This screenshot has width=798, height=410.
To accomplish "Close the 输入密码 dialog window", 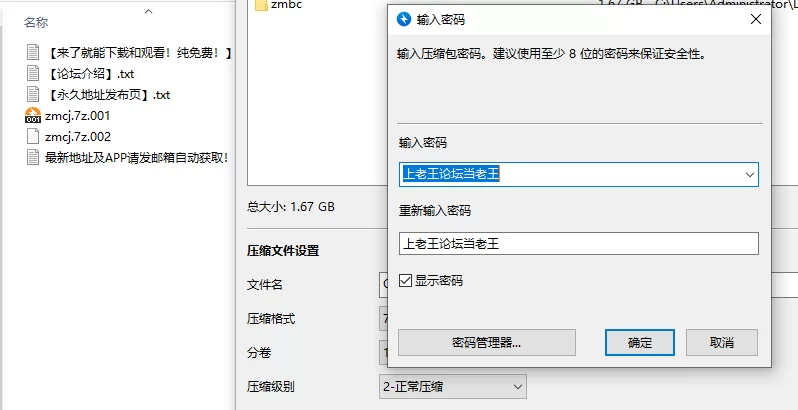I will 756,20.
